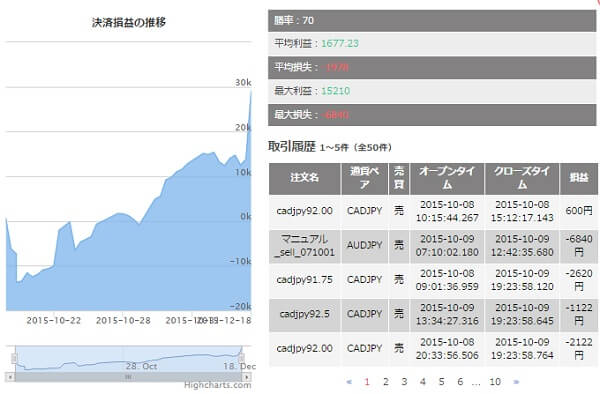Click the AUDJPY currency pair cell
The width and height of the screenshot is (600, 394).
click(x=364, y=246)
